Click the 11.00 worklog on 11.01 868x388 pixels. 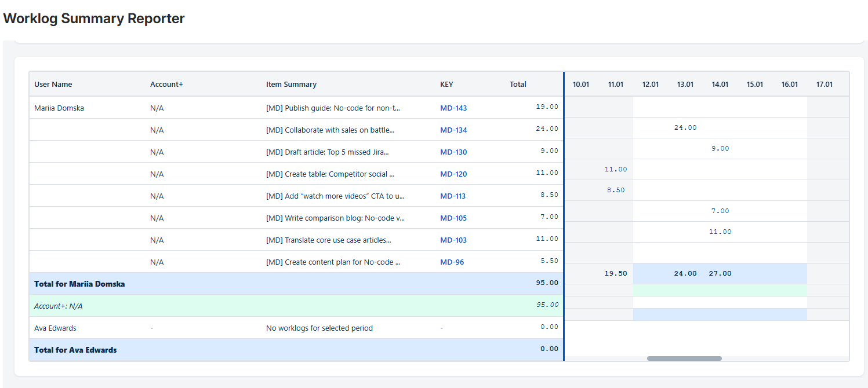(616, 169)
